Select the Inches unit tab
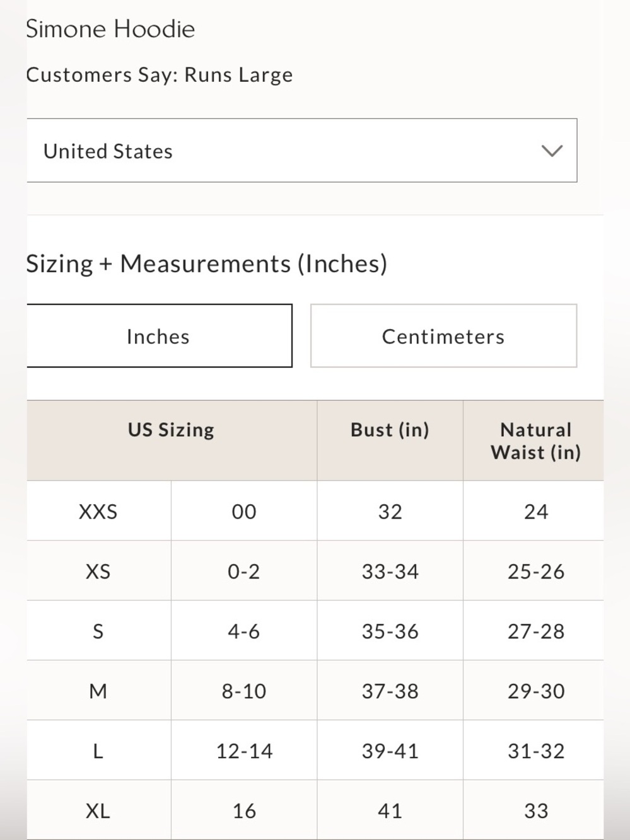The width and height of the screenshot is (630, 840). (x=159, y=336)
